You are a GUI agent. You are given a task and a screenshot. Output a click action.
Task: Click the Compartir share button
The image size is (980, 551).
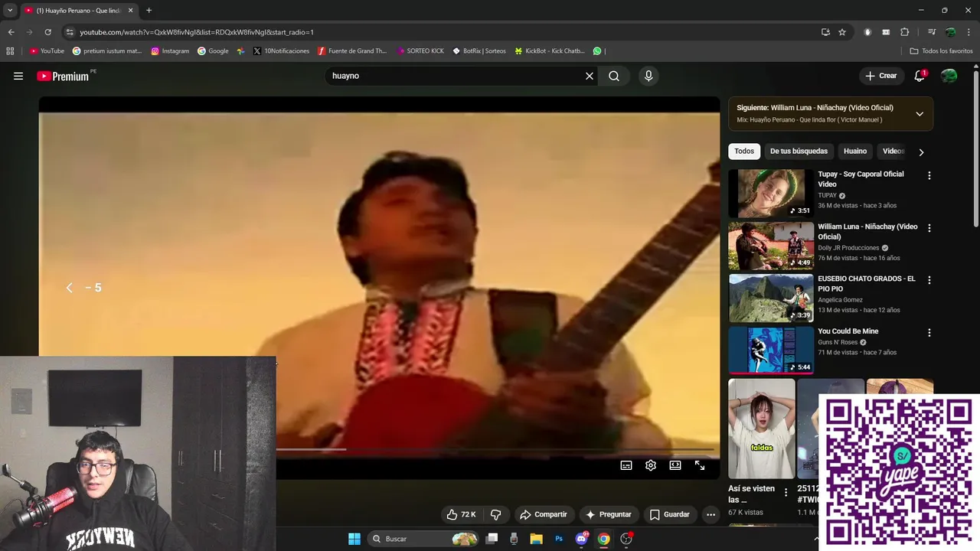543,514
